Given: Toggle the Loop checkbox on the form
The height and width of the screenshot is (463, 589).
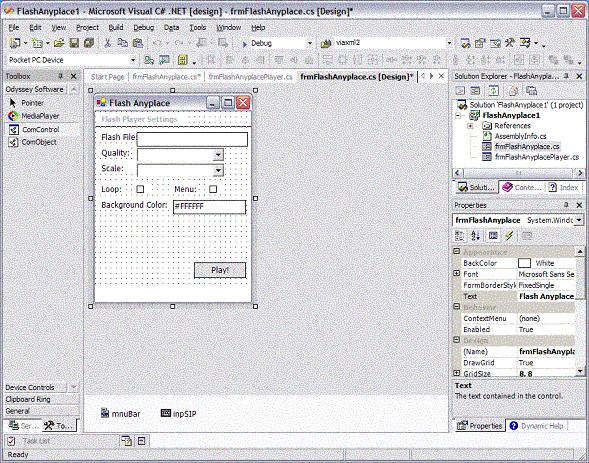Looking at the screenshot, I should (140, 189).
